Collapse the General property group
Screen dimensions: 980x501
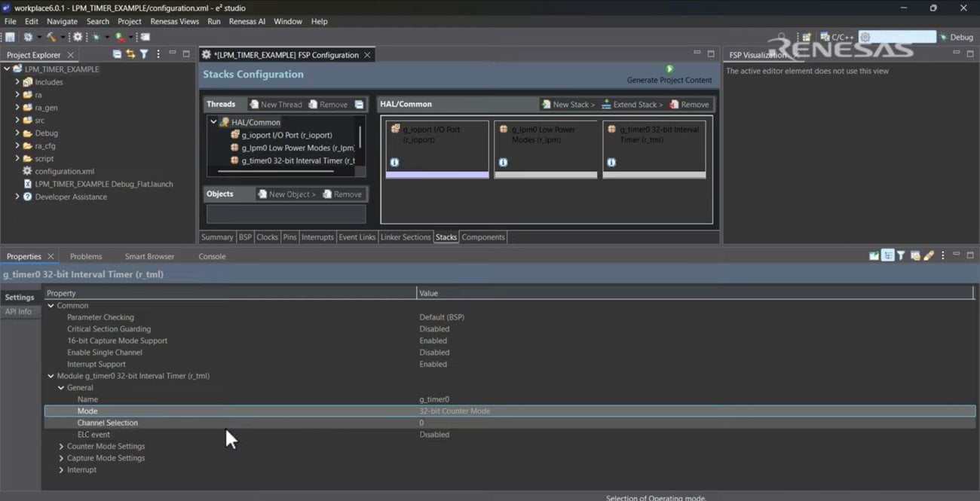(x=61, y=388)
